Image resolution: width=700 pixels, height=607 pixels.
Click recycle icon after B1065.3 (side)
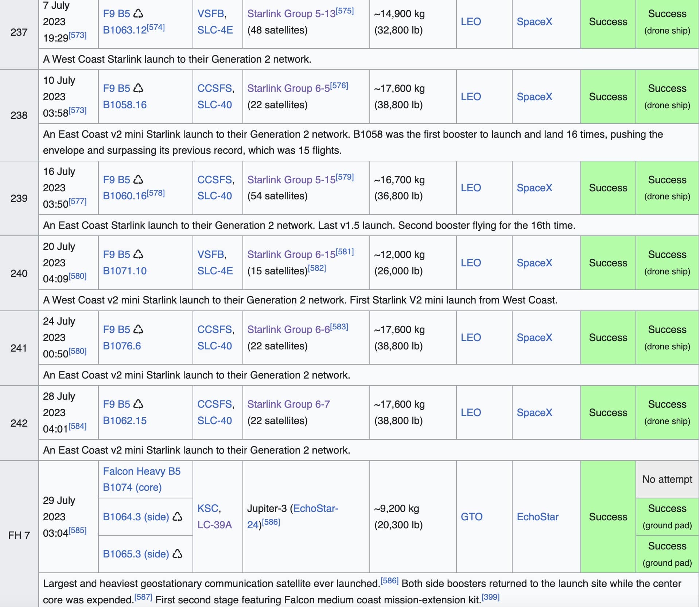coord(177,554)
